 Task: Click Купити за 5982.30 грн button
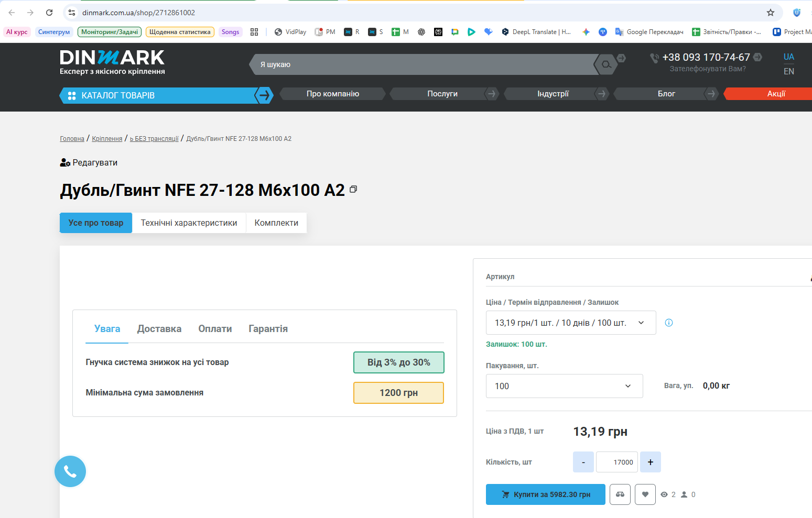pos(546,494)
